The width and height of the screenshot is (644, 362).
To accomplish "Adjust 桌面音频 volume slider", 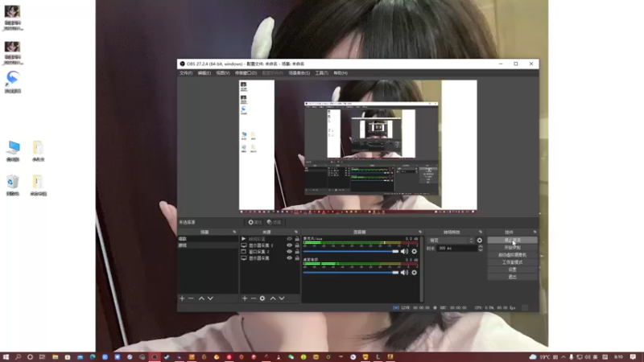I will tap(351, 273).
